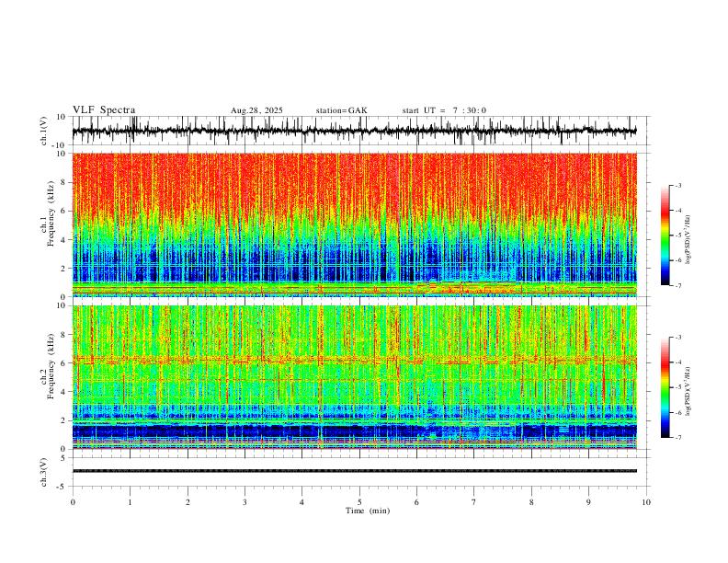Click the "-3" label on ch.2 color bar
Viewport: 728px width, 563px height.
[678, 338]
